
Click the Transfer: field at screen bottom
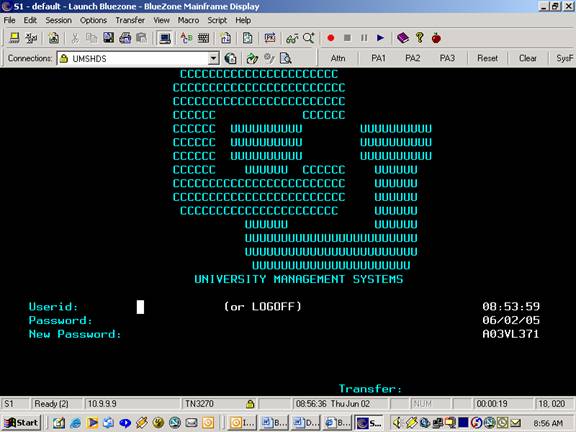tap(370, 389)
